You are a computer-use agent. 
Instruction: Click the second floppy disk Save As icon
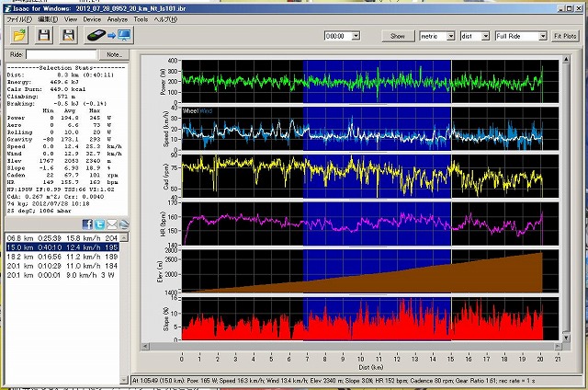(68, 35)
